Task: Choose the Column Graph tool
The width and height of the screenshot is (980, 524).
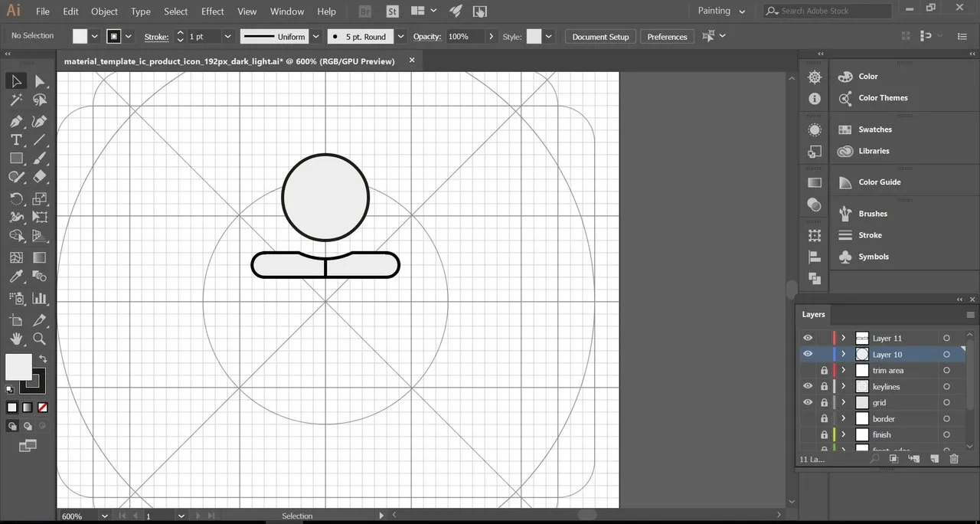Action: tap(40, 298)
